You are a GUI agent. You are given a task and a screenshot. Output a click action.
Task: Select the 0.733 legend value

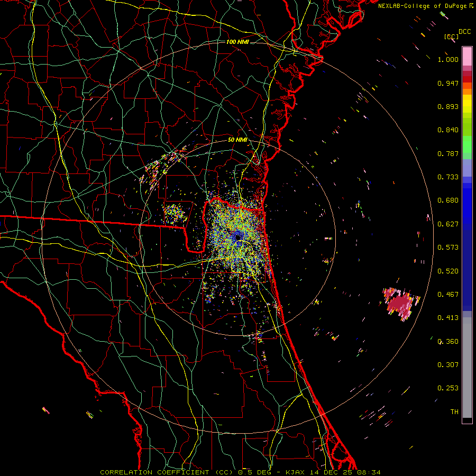[x=448, y=177]
